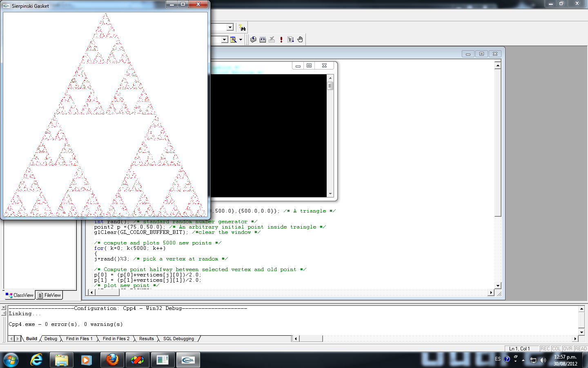
Task: Switch to the ClassView tab
Action: click(x=19, y=295)
